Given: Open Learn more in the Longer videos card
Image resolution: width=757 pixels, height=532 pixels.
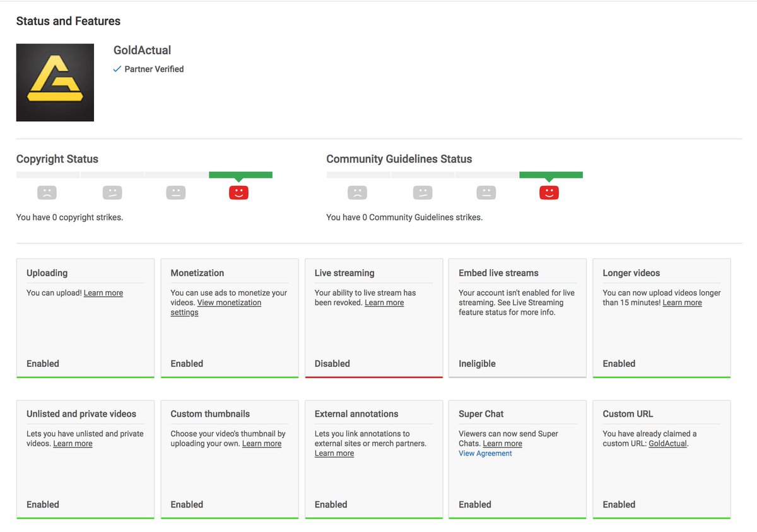Looking at the screenshot, I should click(x=682, y=303).
